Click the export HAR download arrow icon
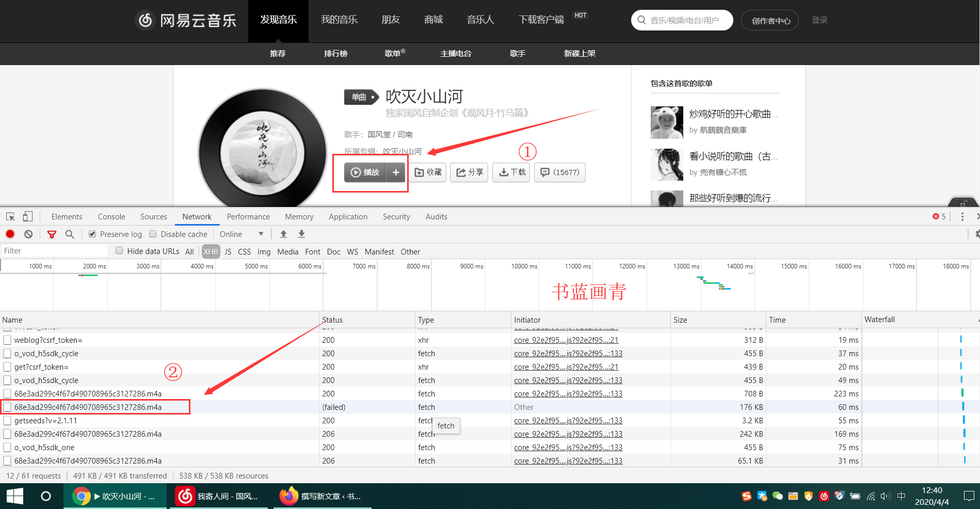This screenshot has height=509, width=980. pyautogui.click(x=302, y=234)
